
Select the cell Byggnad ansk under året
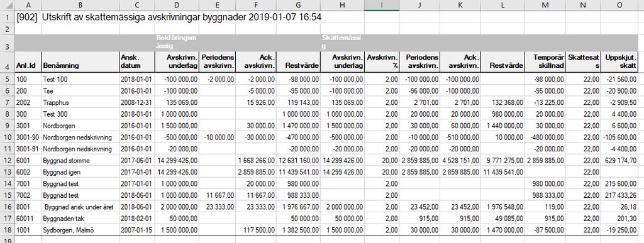point(80,207)
